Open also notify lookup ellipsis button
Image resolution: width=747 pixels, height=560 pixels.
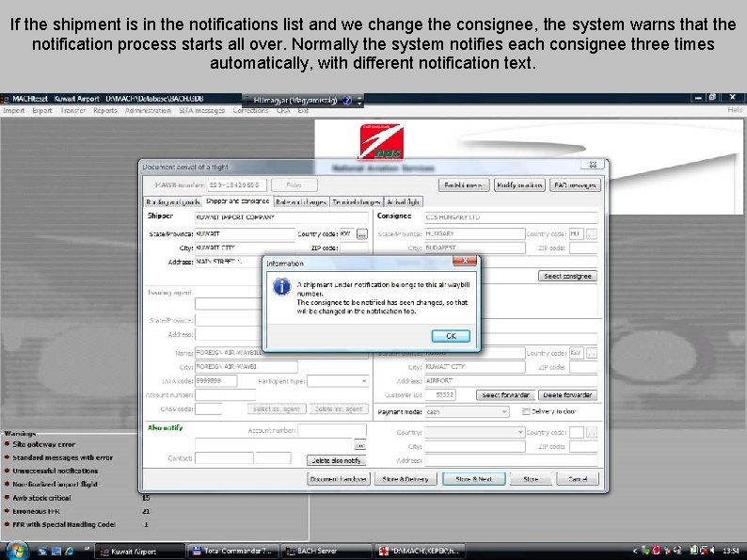pos(359,445)
